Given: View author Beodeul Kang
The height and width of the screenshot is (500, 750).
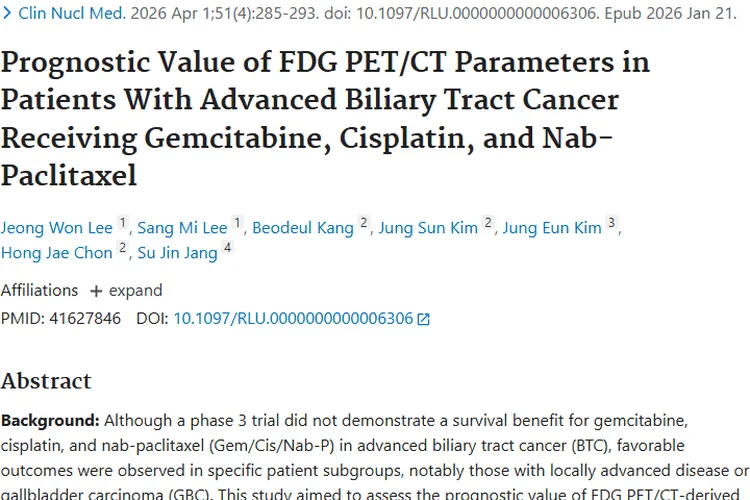Looking at the screenshot, I should pyautogui.click(x=302, y=228).
